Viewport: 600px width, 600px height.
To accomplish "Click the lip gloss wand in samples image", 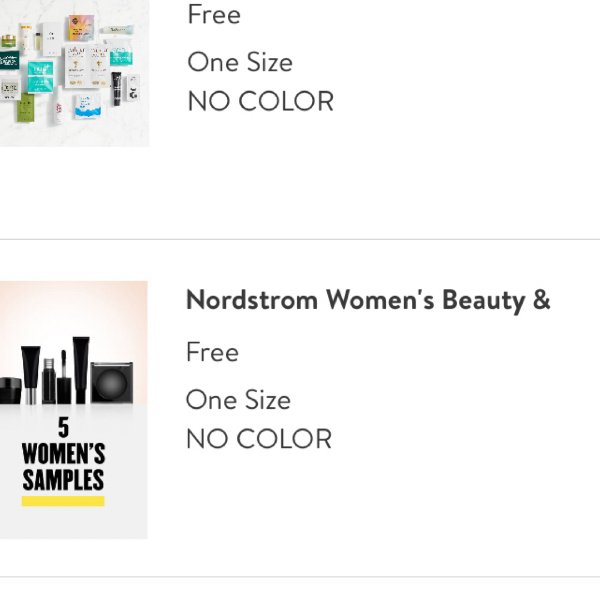I will click(x=64, y=377).
